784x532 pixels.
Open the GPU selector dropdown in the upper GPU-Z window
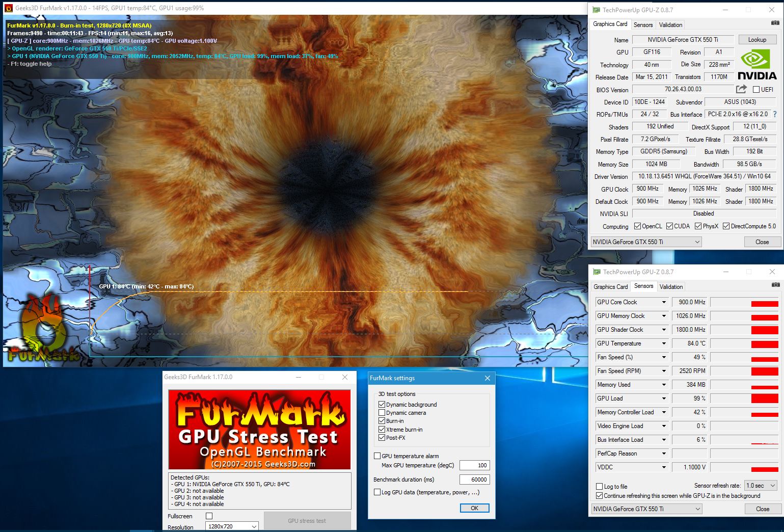(x=646, y=242)
